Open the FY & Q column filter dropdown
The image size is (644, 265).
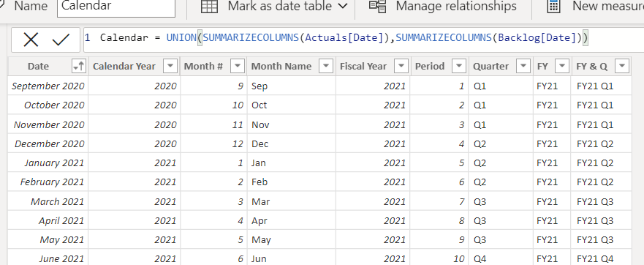622,66
